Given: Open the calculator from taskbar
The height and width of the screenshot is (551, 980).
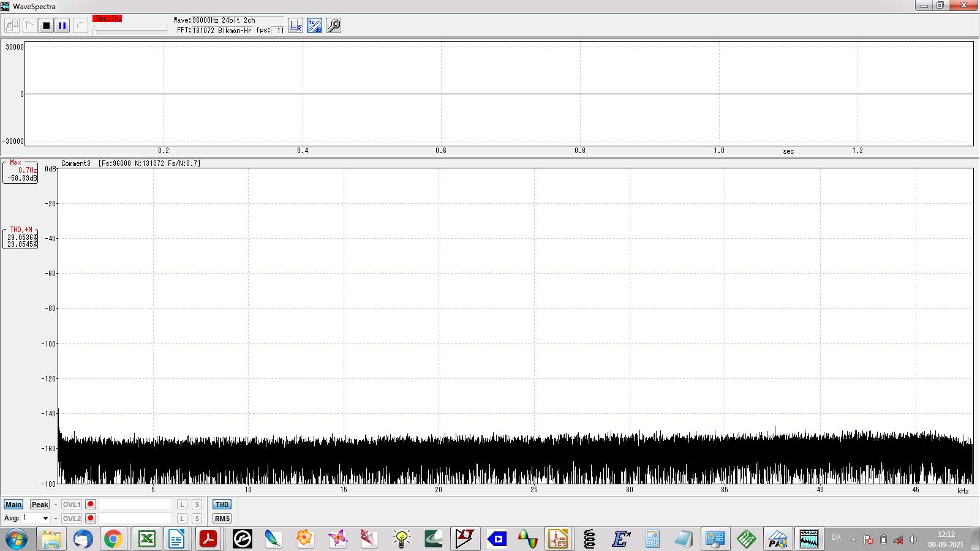Looking at the screenshot, I should pyautogui.click(x=652, y=539).
